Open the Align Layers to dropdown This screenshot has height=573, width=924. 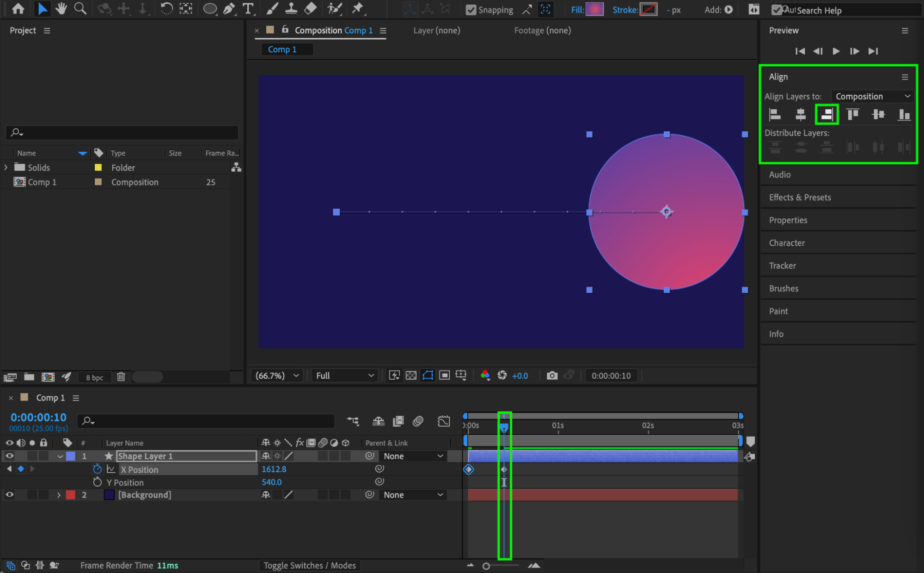872,96
